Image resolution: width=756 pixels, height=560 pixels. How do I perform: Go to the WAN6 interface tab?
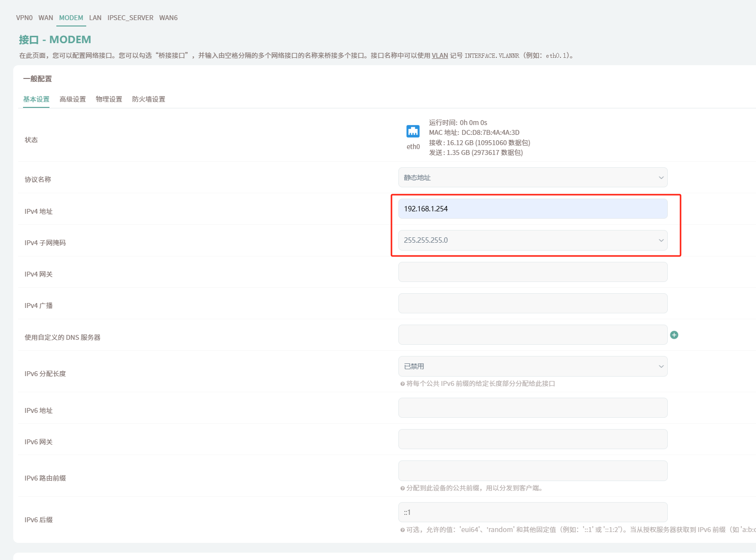pyautogui.click(x=168, y=18)
